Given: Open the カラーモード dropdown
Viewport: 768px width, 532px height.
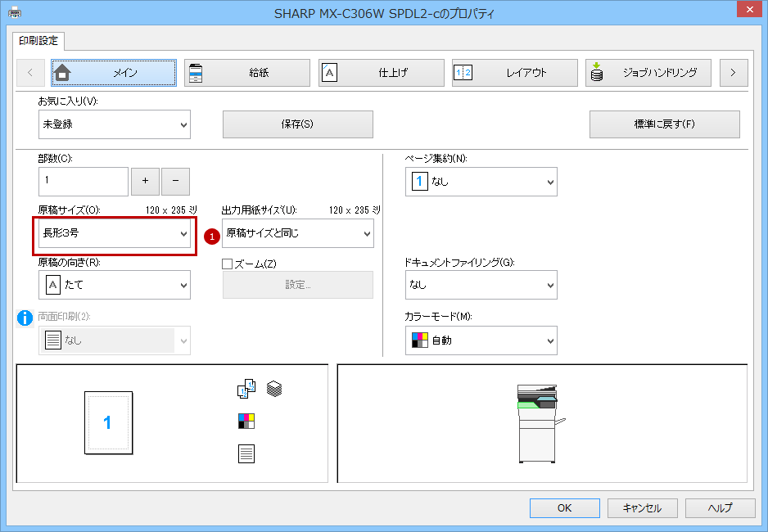Looking at the screenshot, I should 481,340.
